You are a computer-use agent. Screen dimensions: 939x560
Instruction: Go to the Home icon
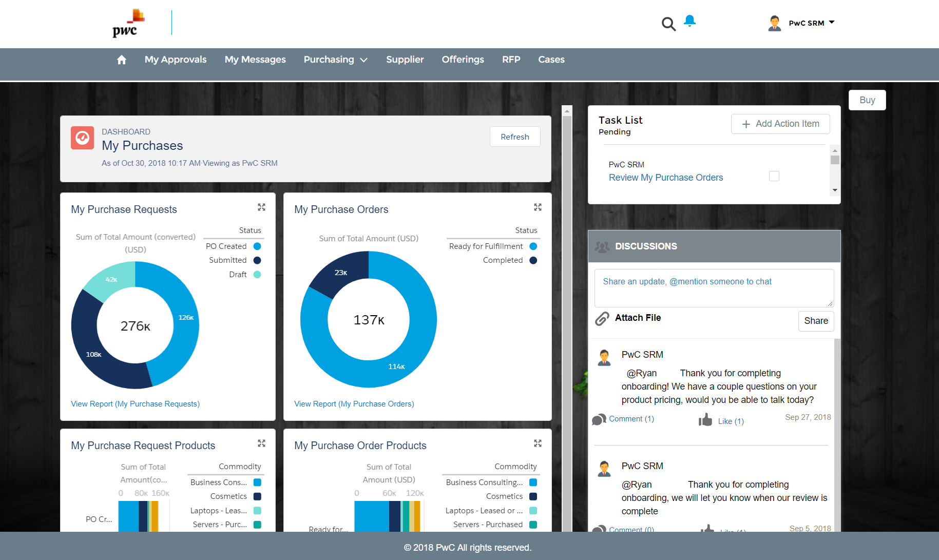point(121,60)
